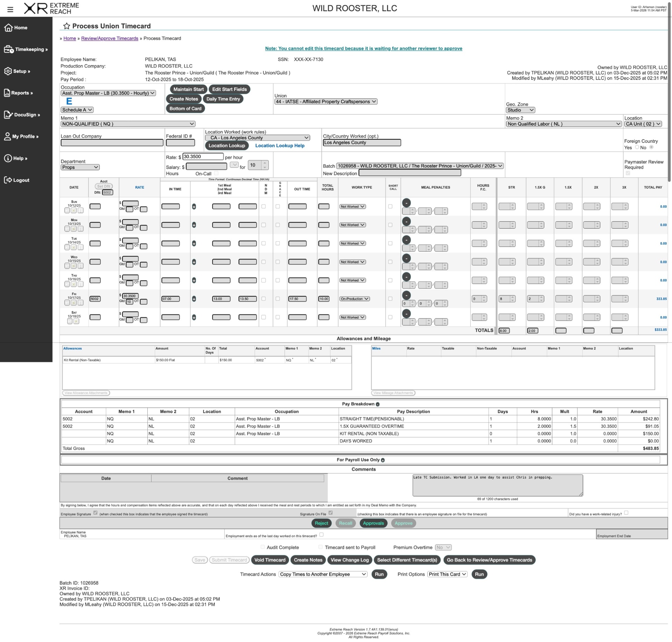Click the Void Timecard button
The width and height of the screenshot is (672, 642).
270,560
